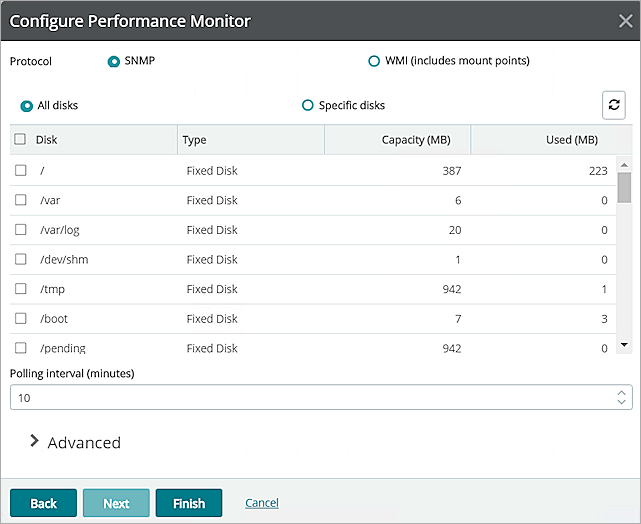Viewport: 641px width, 524px height.
Task: Select the All disks option
Action: pyautogui.click(x=27, y=105)
